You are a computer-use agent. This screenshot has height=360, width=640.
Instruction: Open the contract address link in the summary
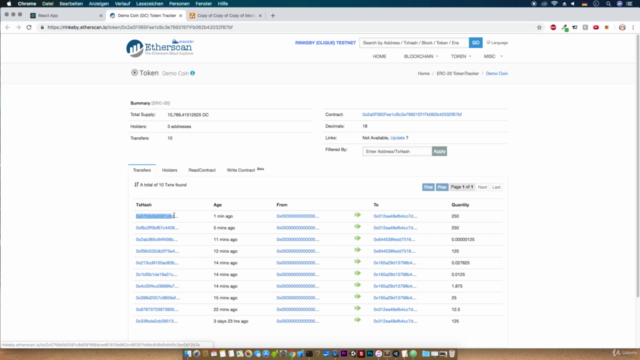tap(412, 114)
